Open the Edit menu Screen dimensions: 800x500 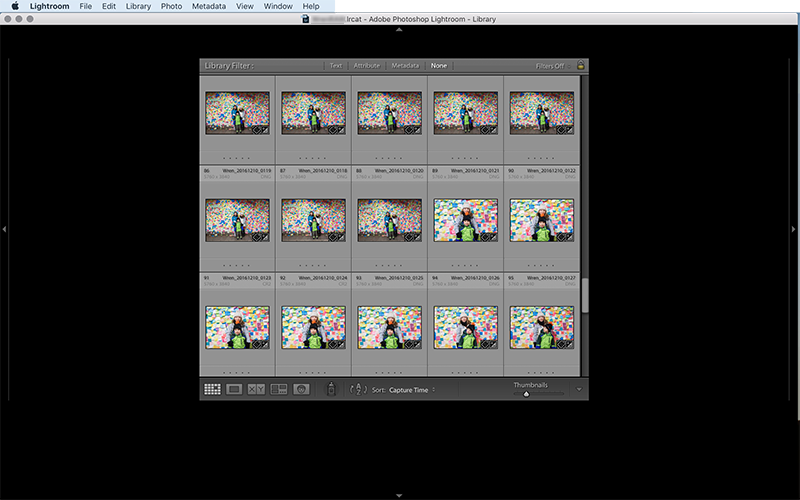pos(109,6)
